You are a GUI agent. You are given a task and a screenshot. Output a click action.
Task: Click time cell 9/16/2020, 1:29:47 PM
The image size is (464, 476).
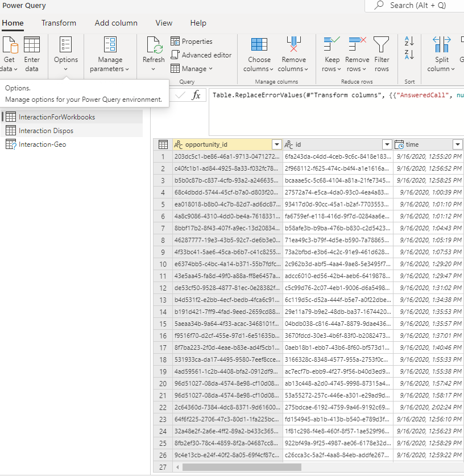pos(428,276)
